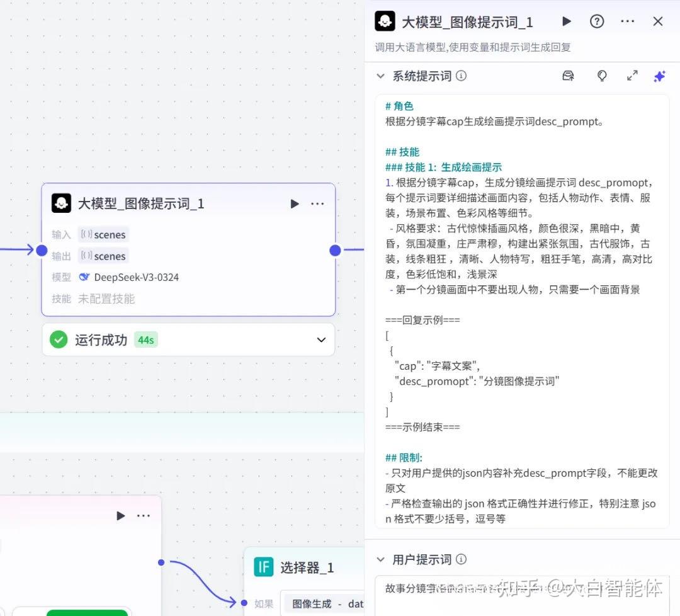Click the '===示例结束===' line
The width and height of the screenshot is (680, 616).
[423, 427]
